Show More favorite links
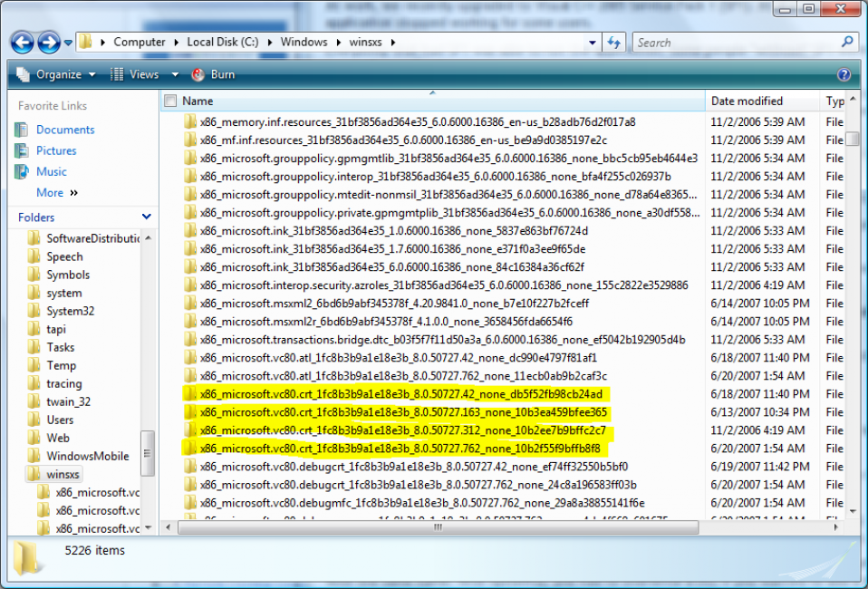This screenshot has width=868, height=589. click(x=56, y=193)
